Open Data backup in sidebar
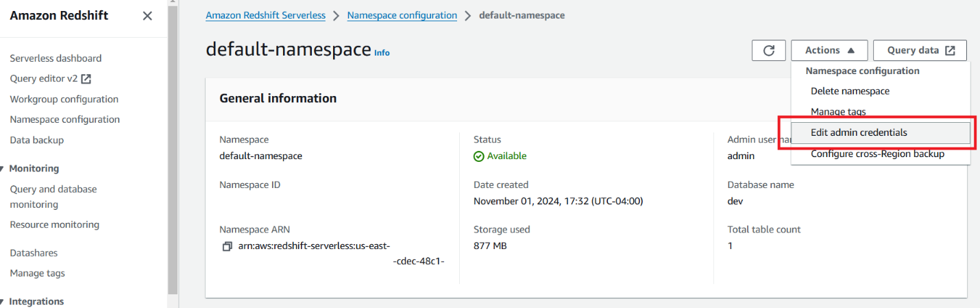 tap(37, 140)
